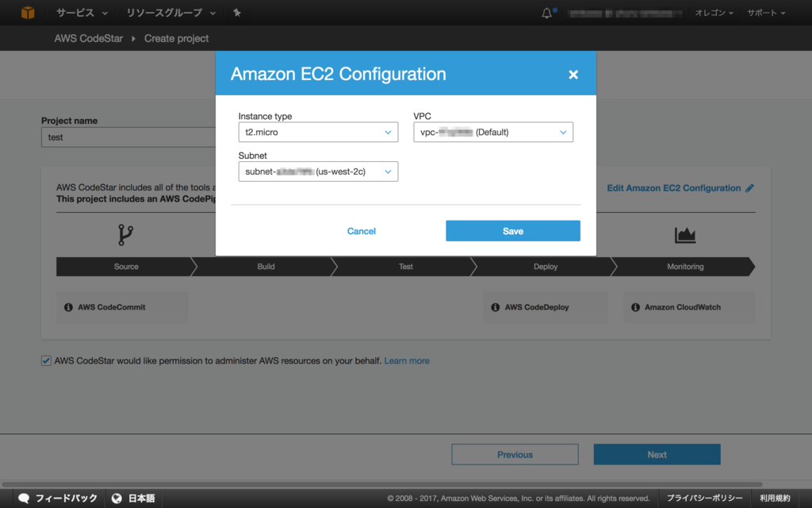This screenshot has height=508, width=812.
Task: Close the Amazon EC2 Configuration dialog
Action: [x=573, y=75]
